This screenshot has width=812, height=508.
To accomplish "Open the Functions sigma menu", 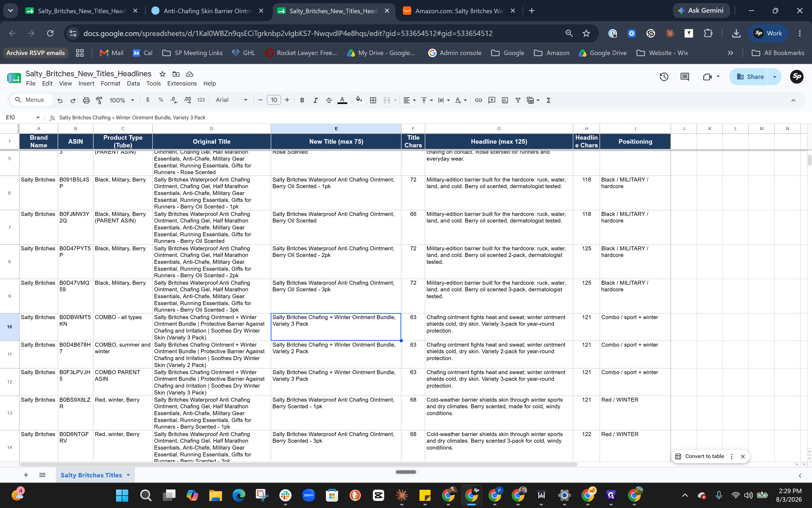I will coord(549,100).
